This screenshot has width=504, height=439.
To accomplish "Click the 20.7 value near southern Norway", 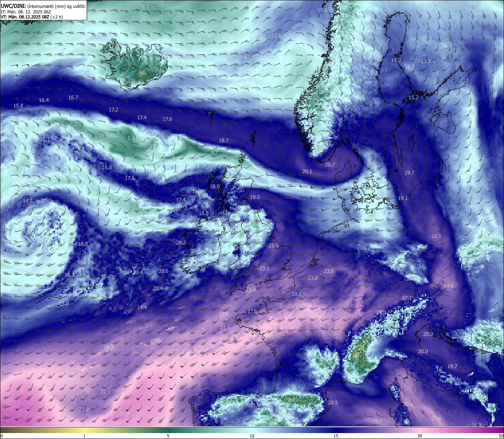I will [x=330, y=165].
